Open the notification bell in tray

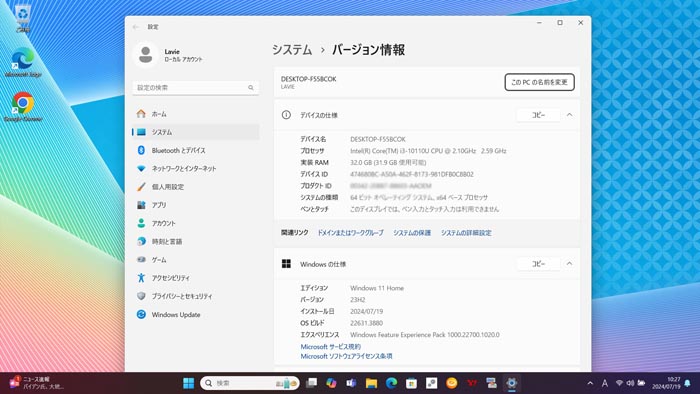[688, 383]
